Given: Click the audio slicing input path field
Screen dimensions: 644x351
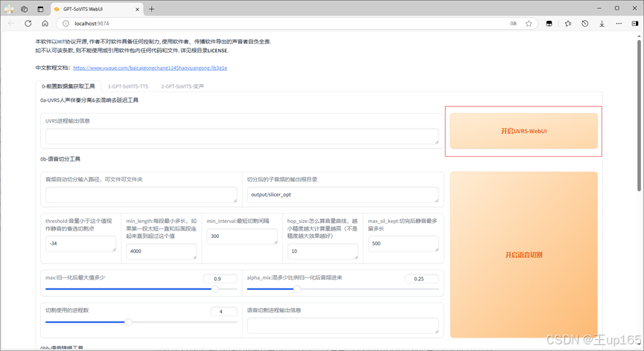Looking at the screenshot, I should coord(141,195).
